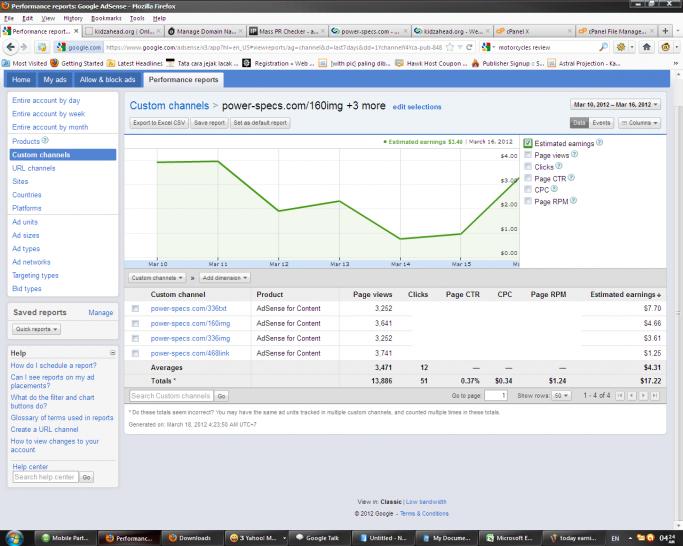
Task: Click the Reload page icon in the address bar
Action: pyautogui.click(x=469, y=47)
